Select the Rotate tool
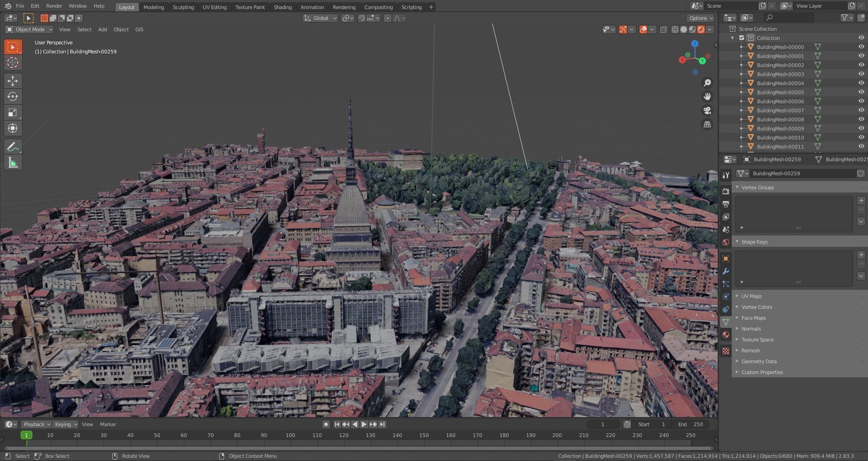Screen dimensions: 868x461 [13, 97]
